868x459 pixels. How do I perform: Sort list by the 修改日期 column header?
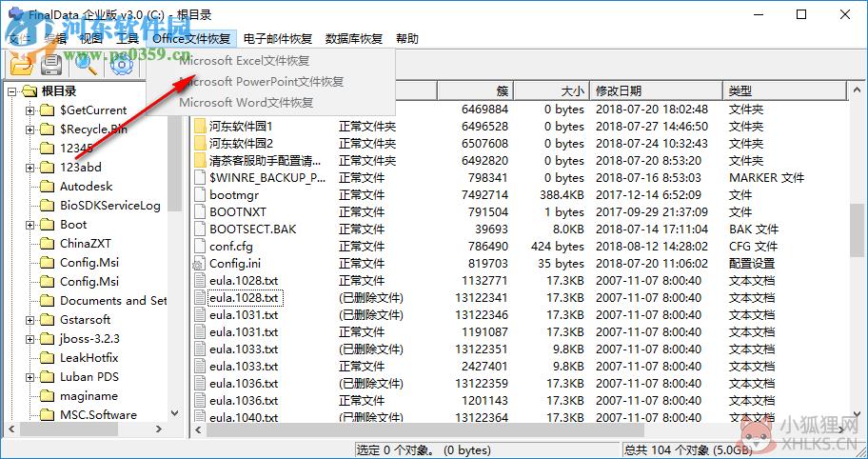coord(656,90)
